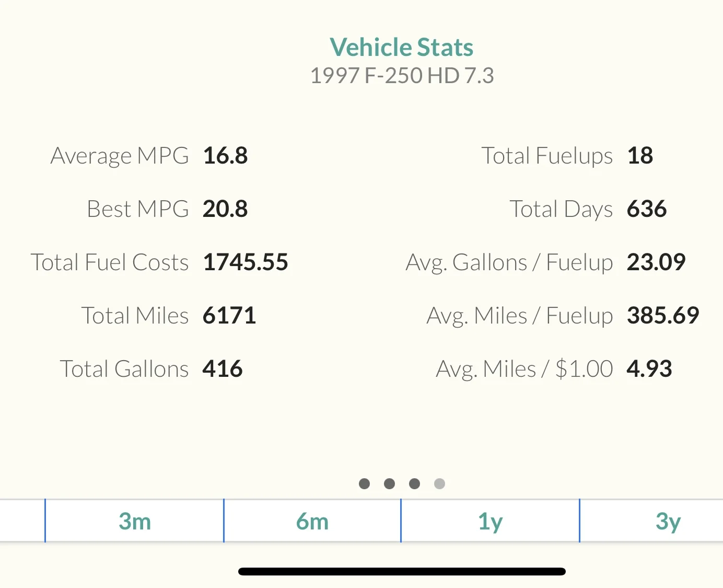The height and width of the screenshot is (588, 723).
Task: Go to first page indicator dot
Action: click(x=365, y=483)
